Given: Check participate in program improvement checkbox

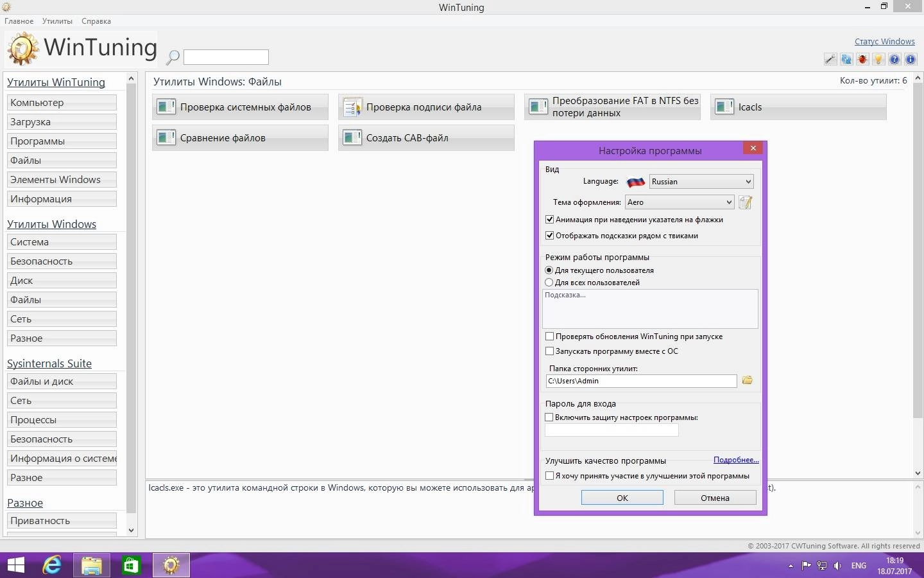Looking at the screenshot, I should pyautogui.click(x=549, y=476).
